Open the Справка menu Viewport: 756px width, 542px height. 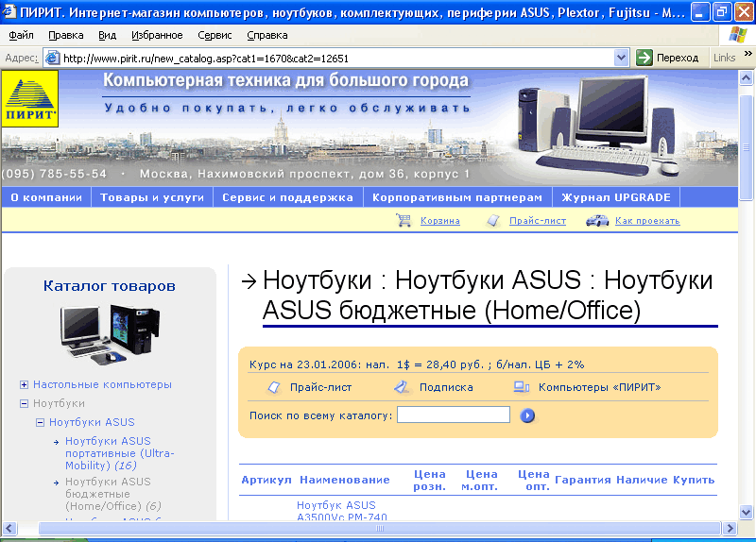pyautogui.click(x=267, y=35)
